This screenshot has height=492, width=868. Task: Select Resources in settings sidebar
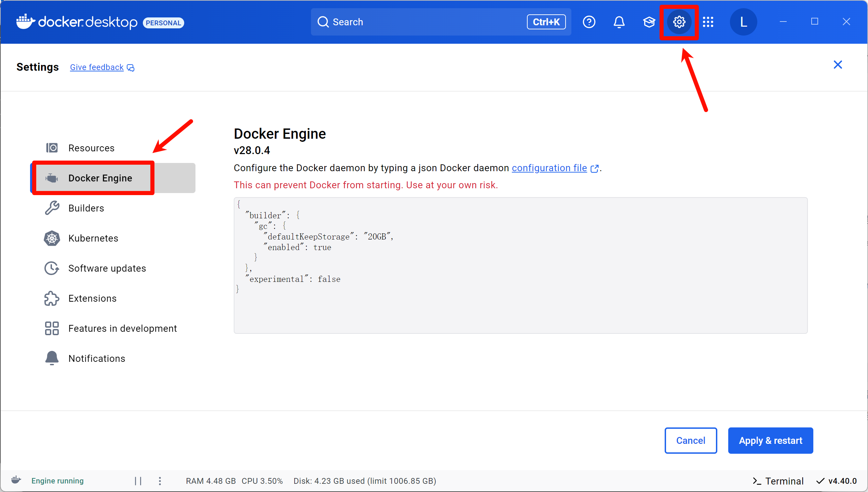coord(91,148)
